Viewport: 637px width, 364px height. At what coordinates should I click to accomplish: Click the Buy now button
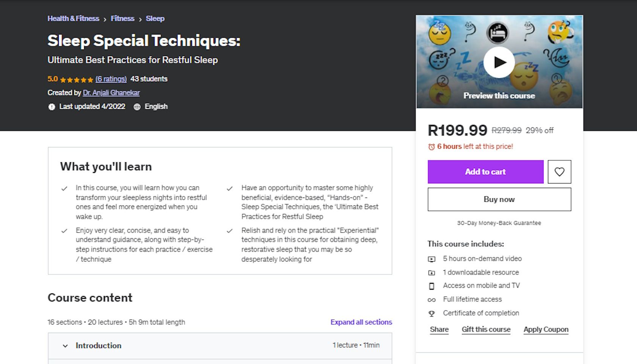click(499, 199)
